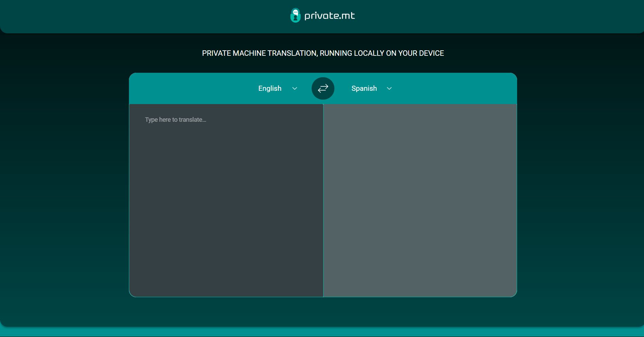Click the gray translation output panel
The image size is (644, 337).
click(x=420, y=201)
